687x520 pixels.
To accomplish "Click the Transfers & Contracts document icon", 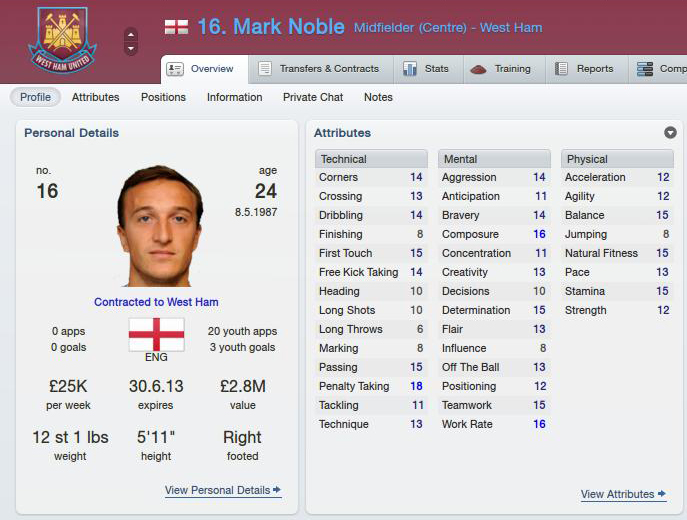I will [x=265, y=69].
